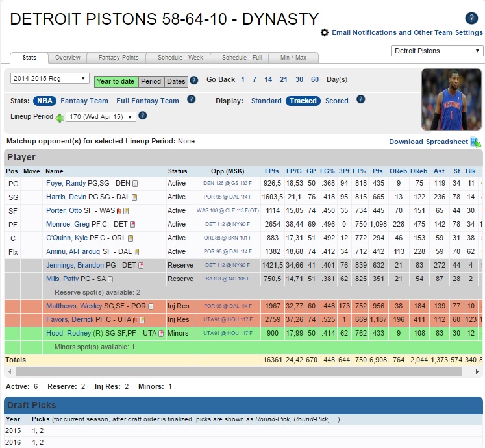Image resolution: width=485 pixels, height=448 pixels.
Task: Open Derrick Favors player link
Action: pyautogui.click(x=70, y=319)
